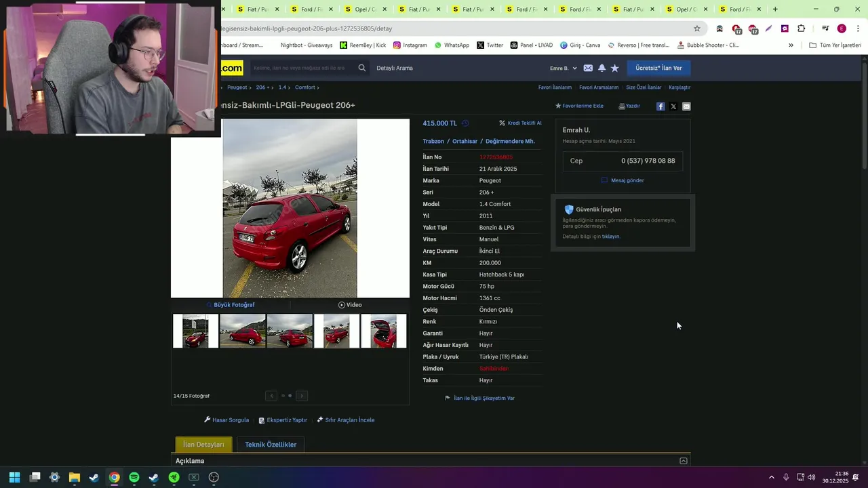Open the Favori İlanlarım menu link
Screen dimensions: 868x488
tap(555, 87)
